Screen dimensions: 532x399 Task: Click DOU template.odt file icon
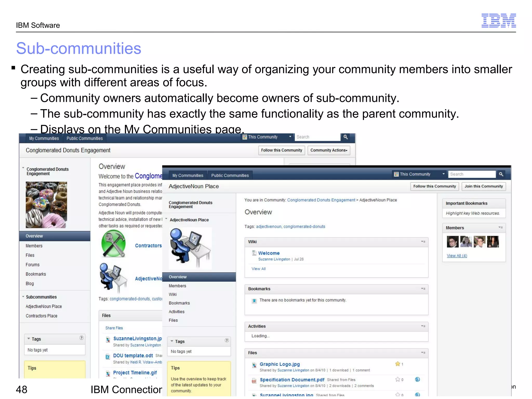(x=108, y=357)
